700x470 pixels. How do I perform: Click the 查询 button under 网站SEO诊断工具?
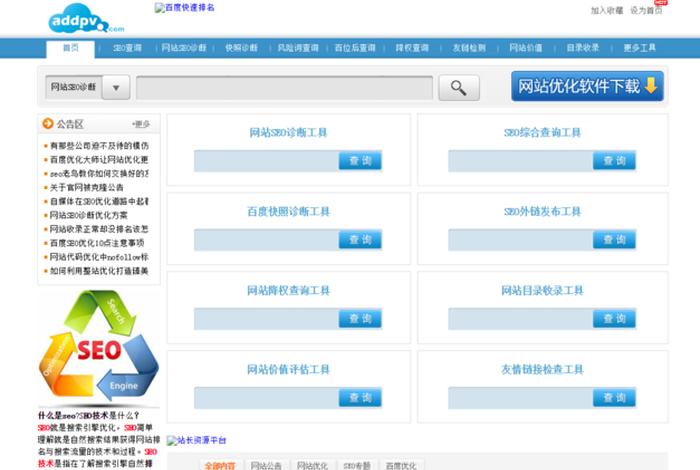tap(360, 161)
